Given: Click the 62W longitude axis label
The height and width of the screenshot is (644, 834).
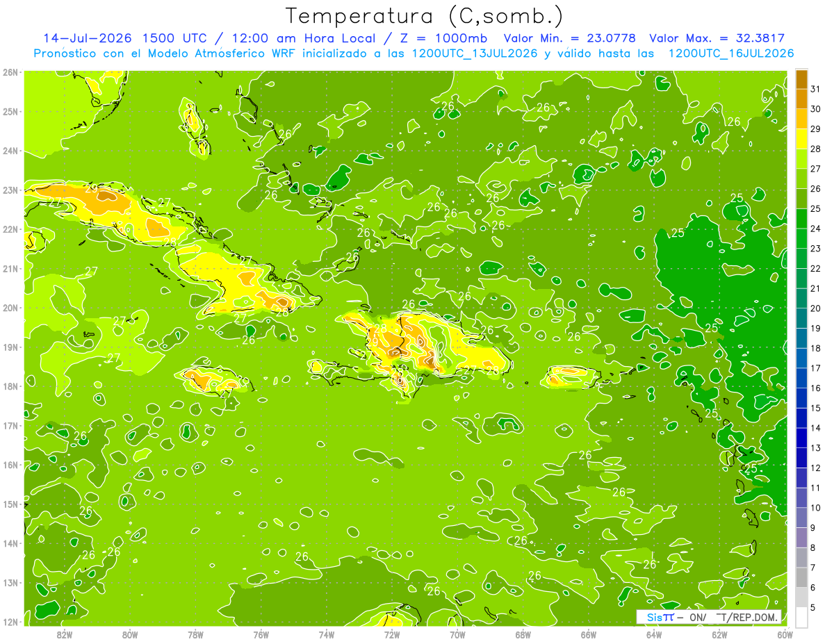Looking at the screenshot, I should coord(719,634).
